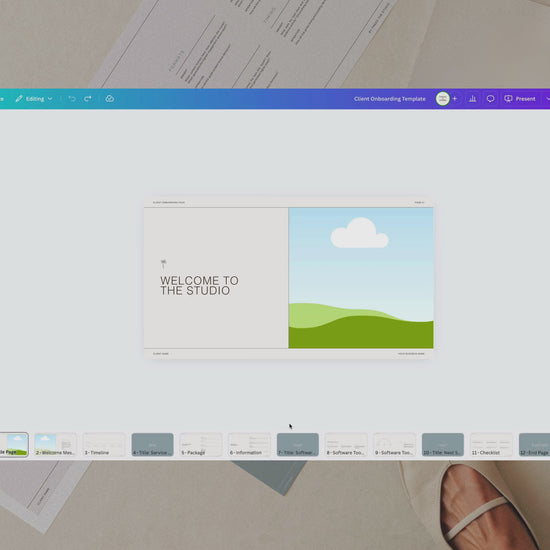Go to the 6 - Information page thumbnail
Screen dimensions: 550x550
point(249,445)
